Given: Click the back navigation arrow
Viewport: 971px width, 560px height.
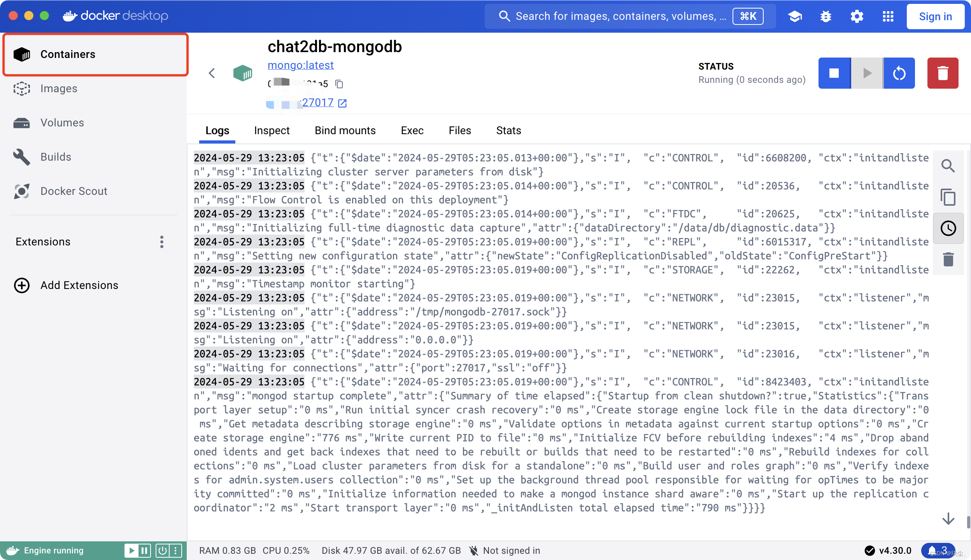Looking at the screenshot, I should click(x=213, y=73).
